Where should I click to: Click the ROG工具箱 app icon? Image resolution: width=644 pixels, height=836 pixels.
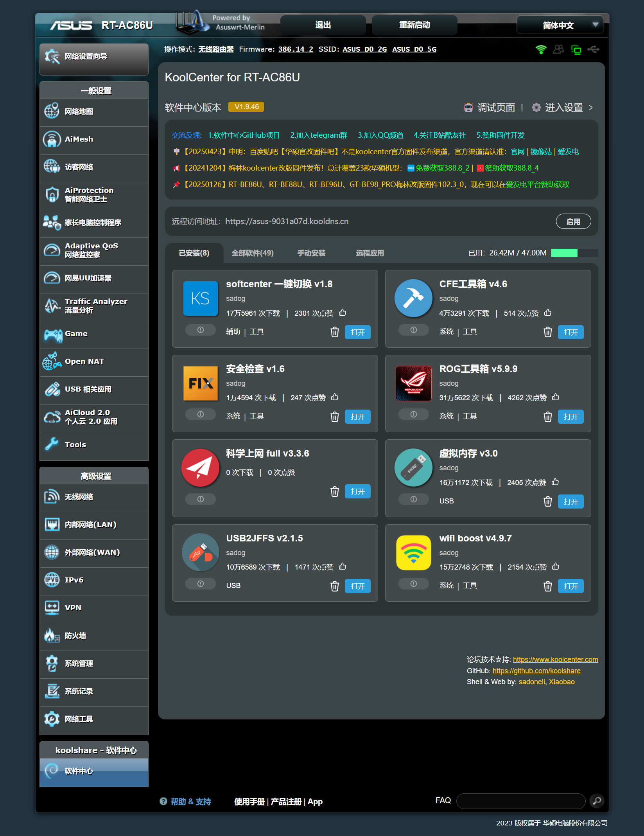(413, 383)
